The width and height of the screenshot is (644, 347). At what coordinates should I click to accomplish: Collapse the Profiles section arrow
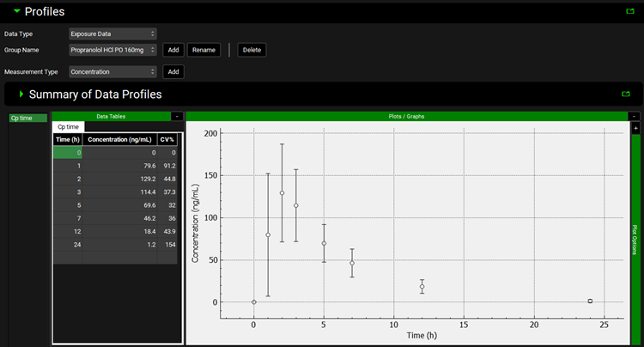pyautogui.click(x=16, y=11)
